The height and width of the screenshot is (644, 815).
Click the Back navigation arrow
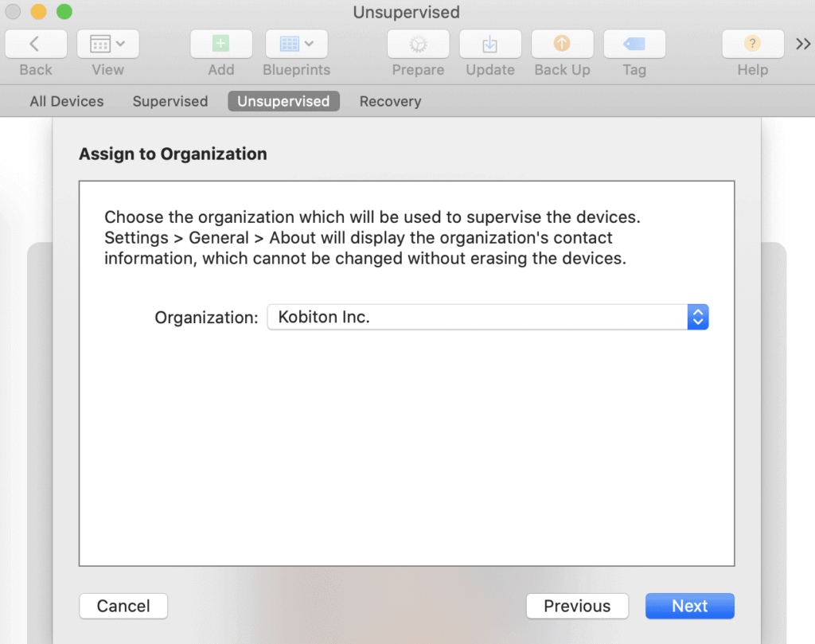35,44
